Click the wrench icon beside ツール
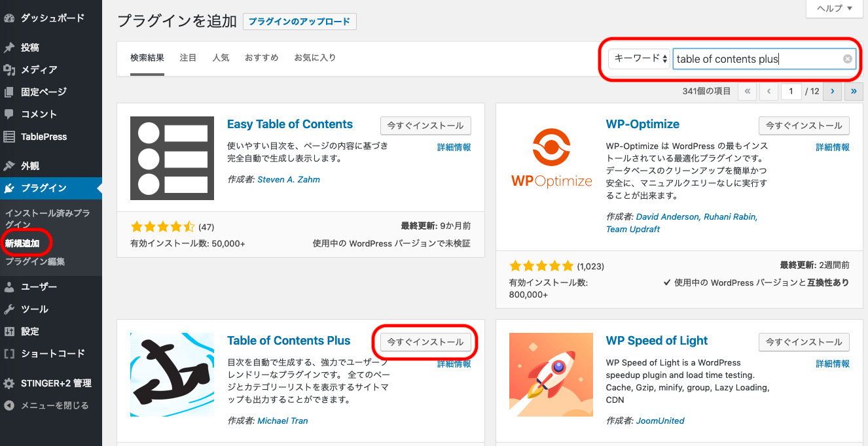 click(9, 309)
